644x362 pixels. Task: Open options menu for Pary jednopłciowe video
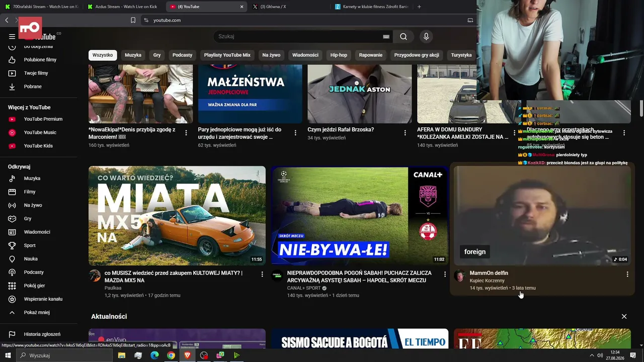click(x=295, y=133)
